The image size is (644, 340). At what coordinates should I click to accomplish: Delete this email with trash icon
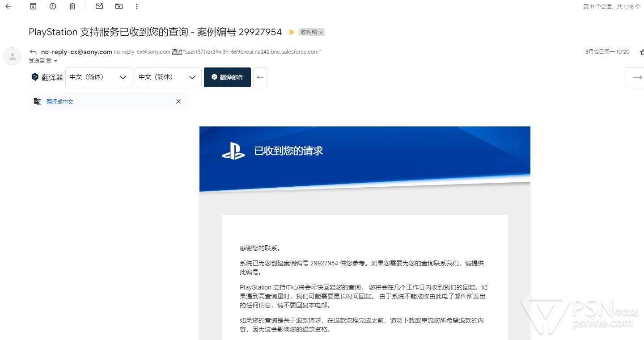coord(72,6)
